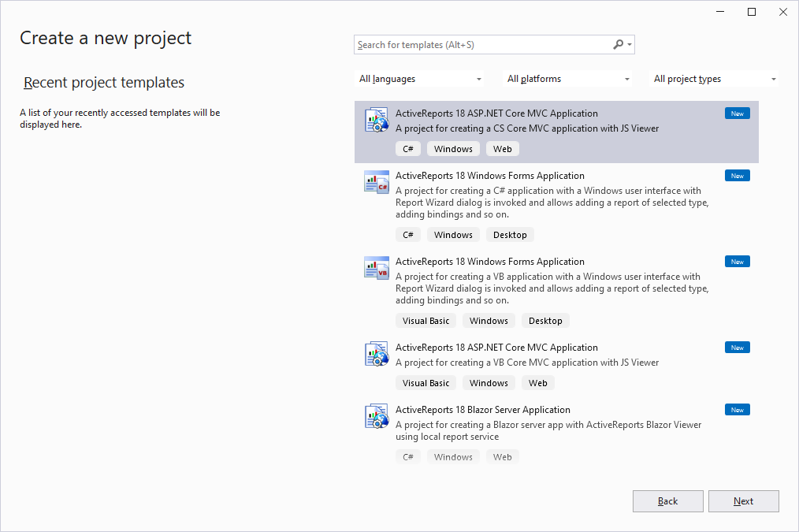
Task: Select the VB Core MVC application with JS Viewer description
Action: [x=527, y=363]
